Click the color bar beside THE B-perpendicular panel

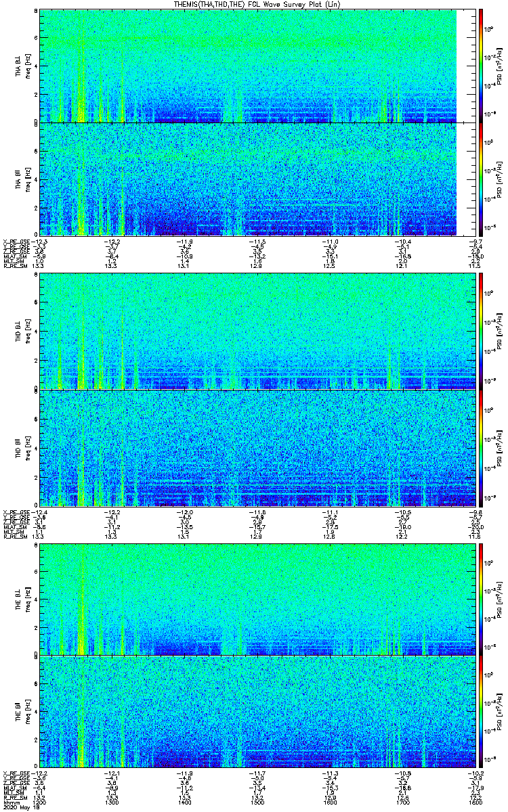[x=481, y=599]
